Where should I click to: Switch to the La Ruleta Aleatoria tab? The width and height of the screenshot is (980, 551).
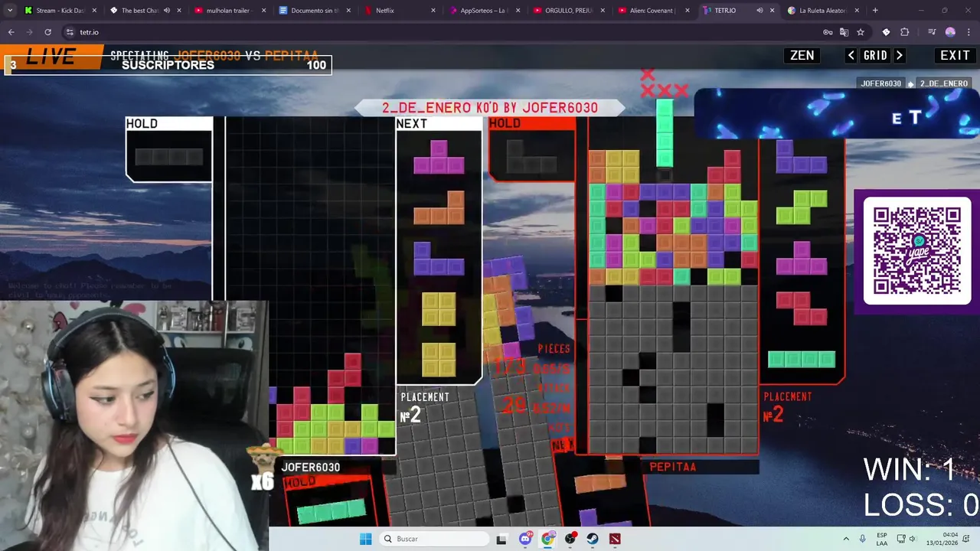[x=822, y=11]
